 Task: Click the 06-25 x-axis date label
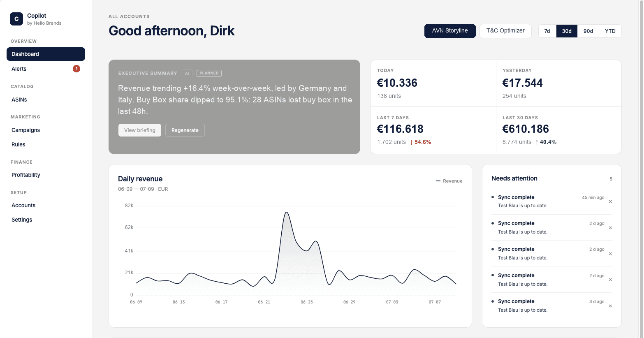307,302
